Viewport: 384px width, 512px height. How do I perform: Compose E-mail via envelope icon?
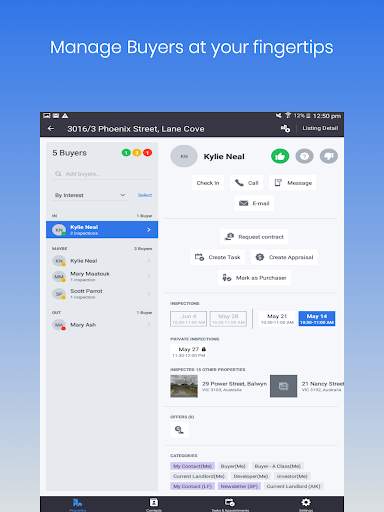click(254, 203)
